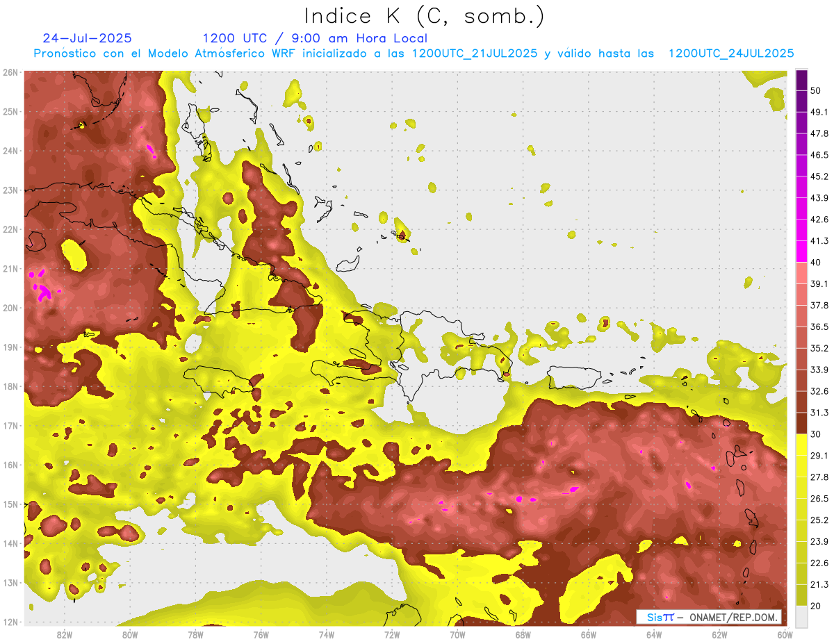The height and width of the screenshot is (644, 834).
Task: Click colorbar value '35.2'
Action: (x=819, y=348)
